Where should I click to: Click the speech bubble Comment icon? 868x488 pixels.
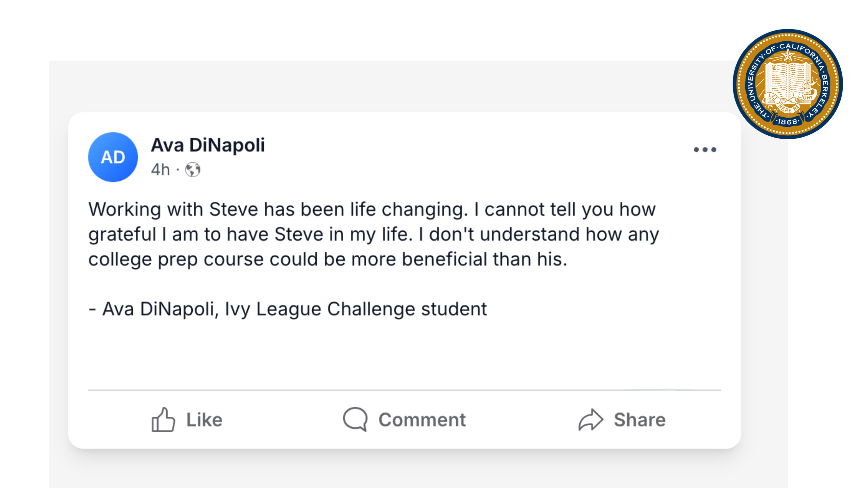click(x=355, y=420)
